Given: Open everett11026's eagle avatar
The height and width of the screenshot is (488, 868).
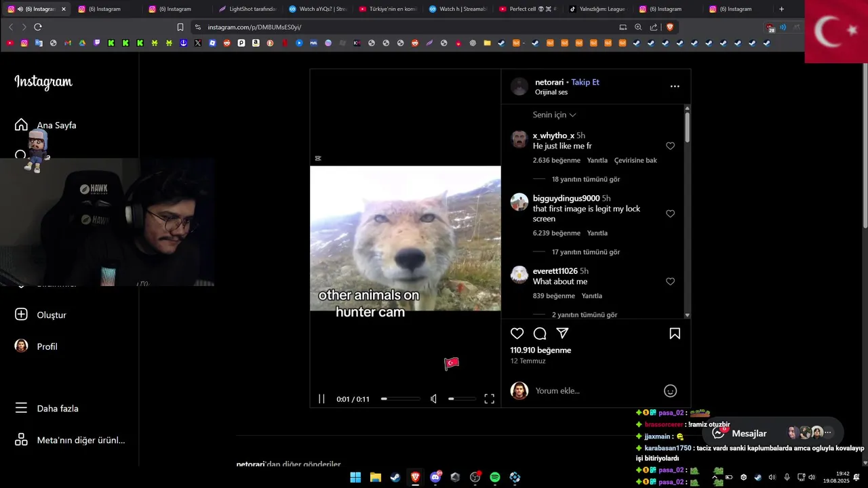Looking at the screenshot, I should click(x=519, y=274).
